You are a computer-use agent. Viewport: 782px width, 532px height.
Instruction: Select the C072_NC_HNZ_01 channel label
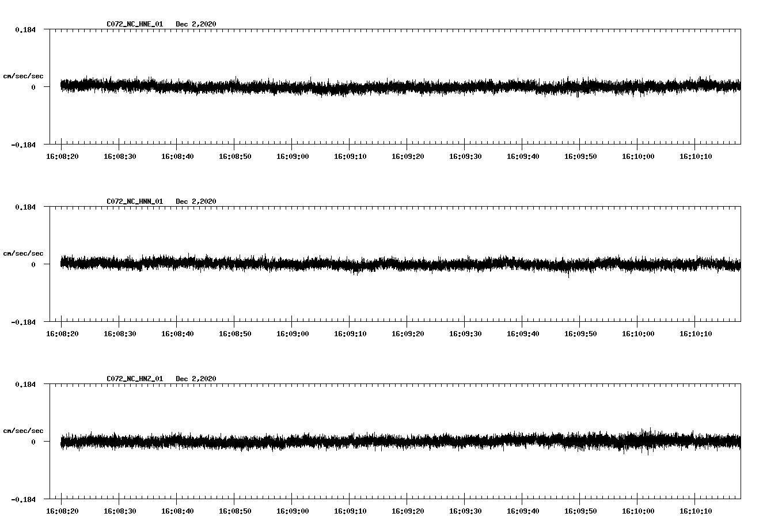(x=134, y=378)
